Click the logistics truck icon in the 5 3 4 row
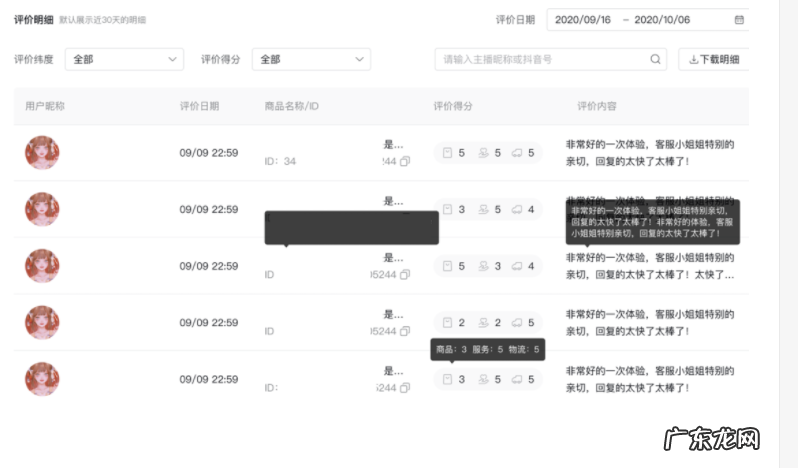This screenshot has width=798, height=468. (x=517, y=266)
